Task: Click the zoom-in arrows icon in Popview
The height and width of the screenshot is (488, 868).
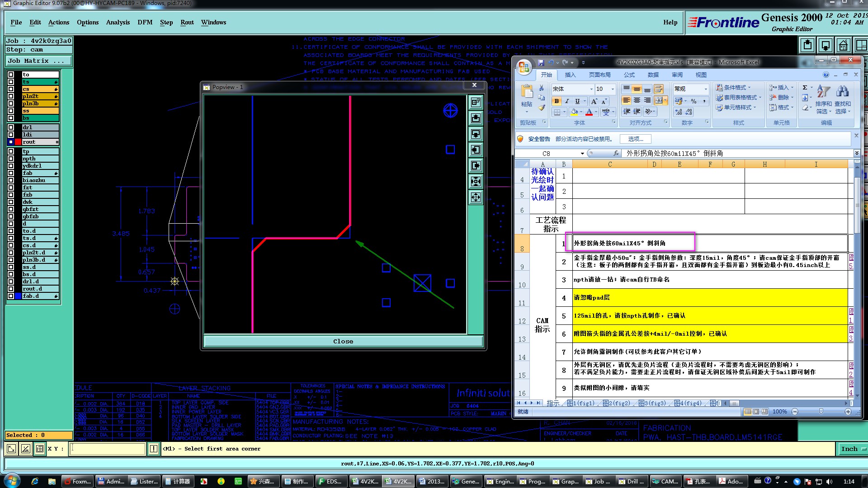Action: 476,182
